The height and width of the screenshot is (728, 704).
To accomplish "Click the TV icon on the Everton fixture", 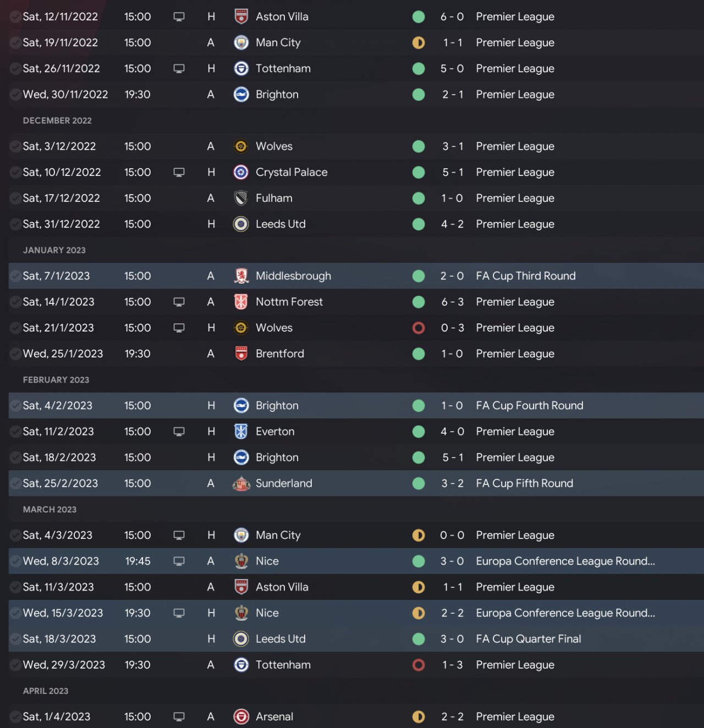I will [x=179, y=432].
